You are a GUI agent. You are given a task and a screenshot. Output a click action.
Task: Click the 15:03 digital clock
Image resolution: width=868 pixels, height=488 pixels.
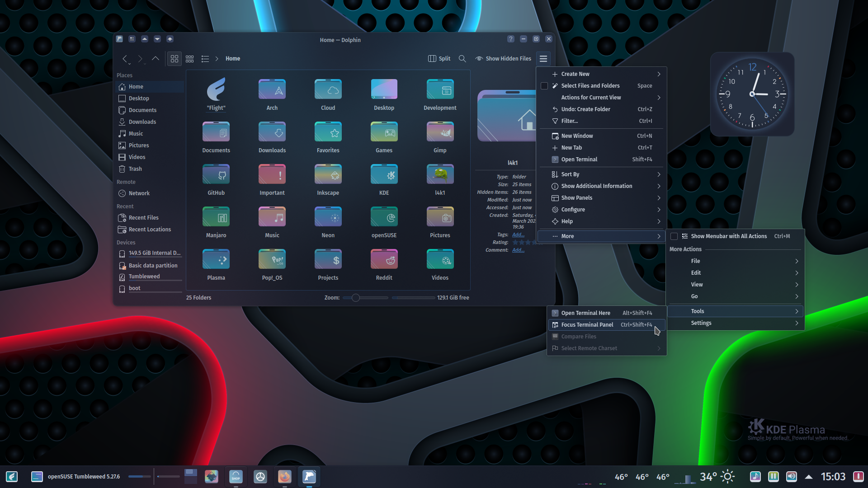(833, 477)
